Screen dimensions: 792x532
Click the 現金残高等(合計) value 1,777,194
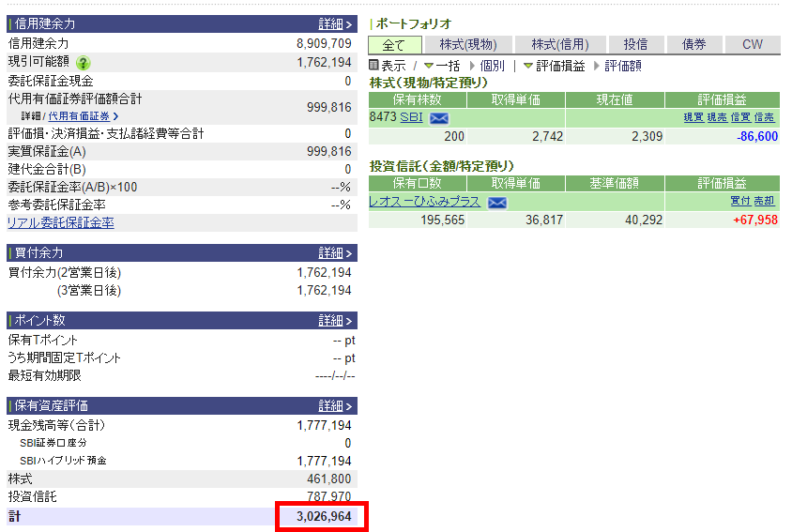click(324, 425)
